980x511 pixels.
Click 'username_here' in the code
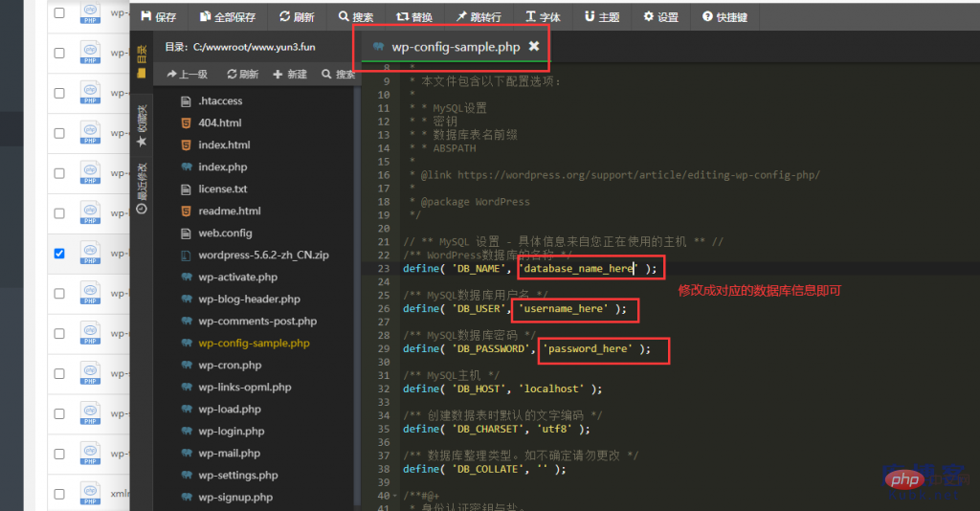point(563,308)
